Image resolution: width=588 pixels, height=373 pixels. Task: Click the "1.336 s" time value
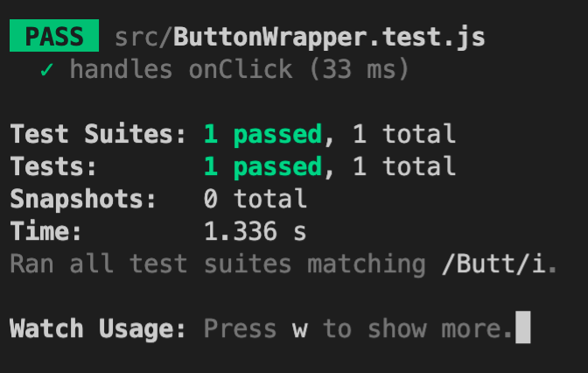tap(255, 231)
